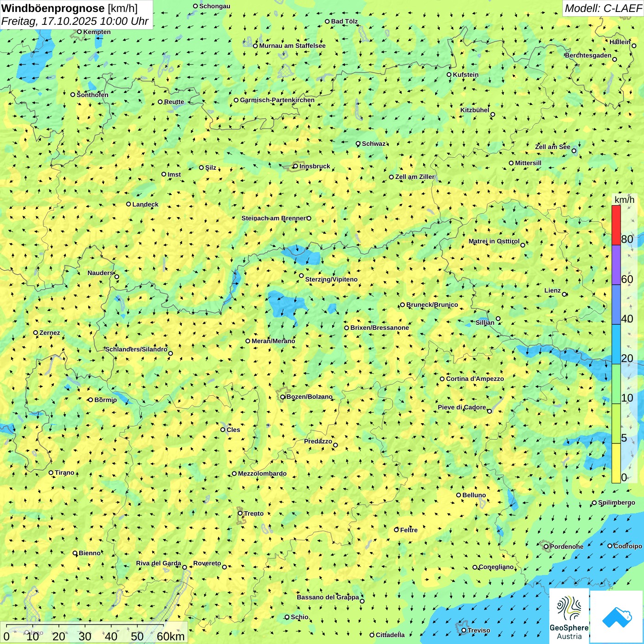Click the Tirano location circle

(51, 472)
